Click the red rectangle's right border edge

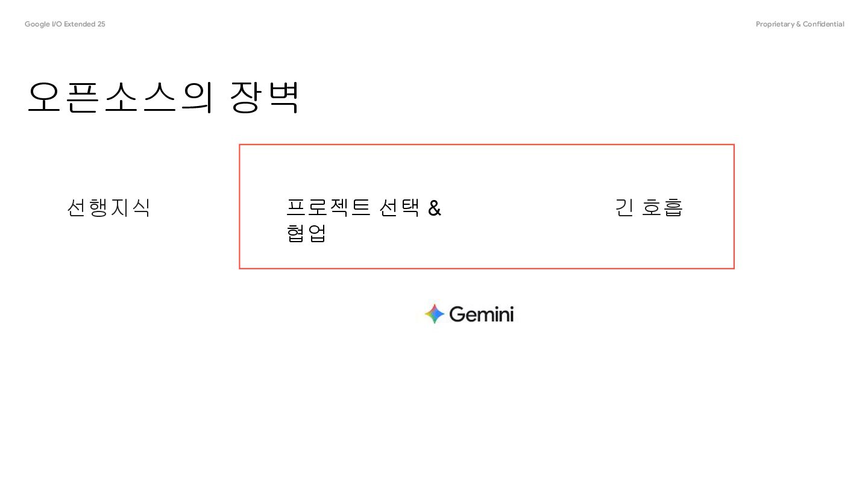point(734,207)
